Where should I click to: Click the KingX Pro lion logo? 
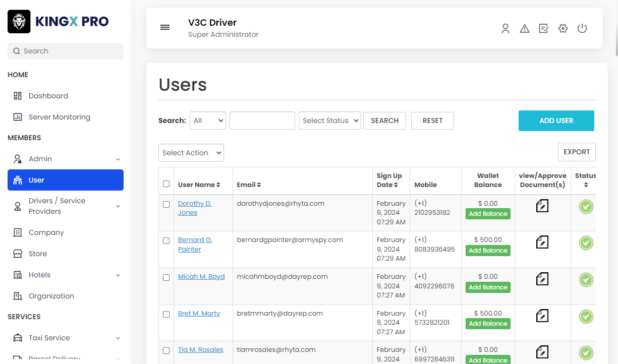pos(19,22)
